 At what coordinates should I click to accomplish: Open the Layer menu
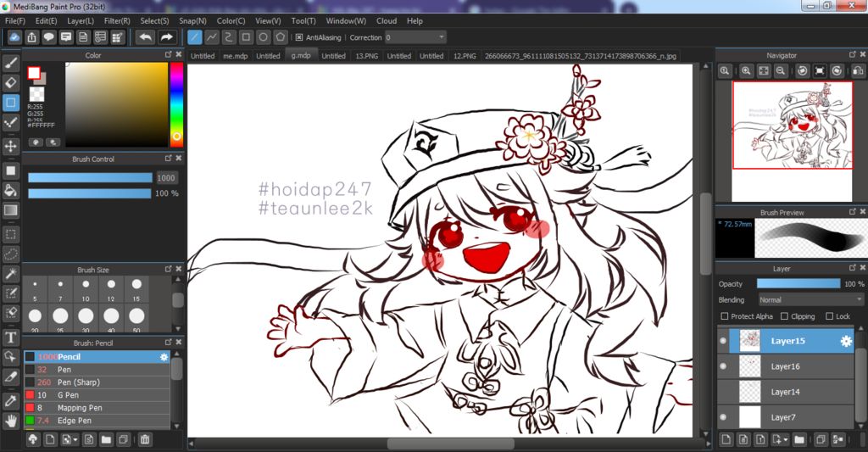pos(81,20)
